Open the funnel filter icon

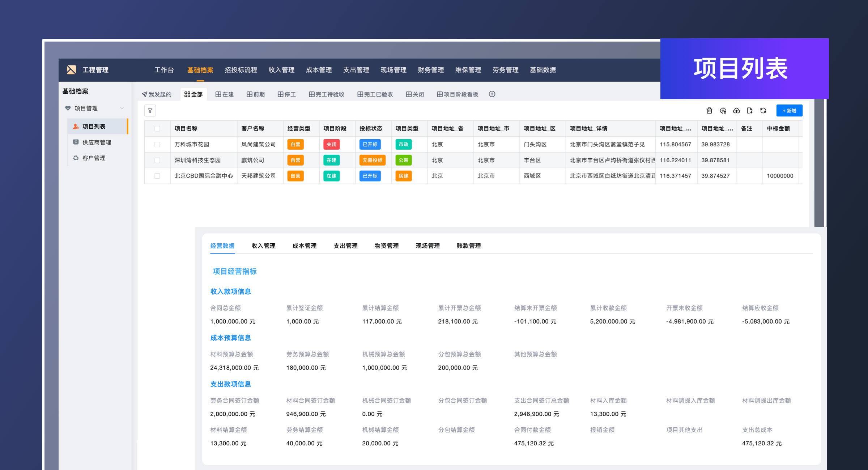150,111
